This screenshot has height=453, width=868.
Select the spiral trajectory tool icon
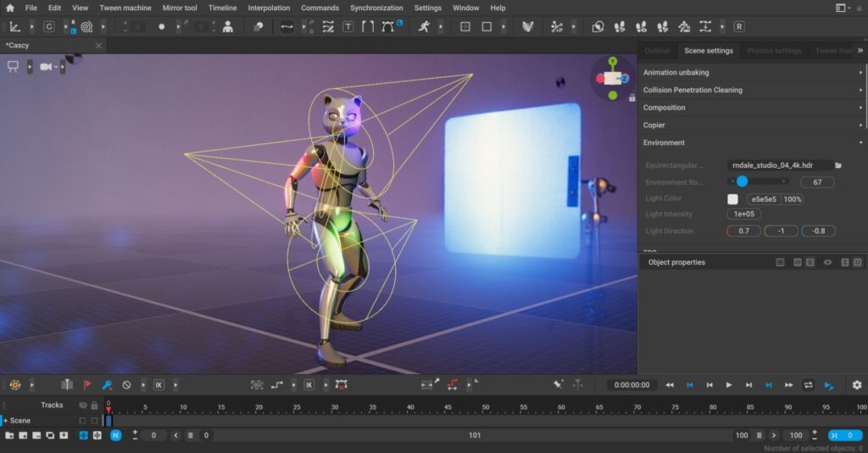pos(86,26)
